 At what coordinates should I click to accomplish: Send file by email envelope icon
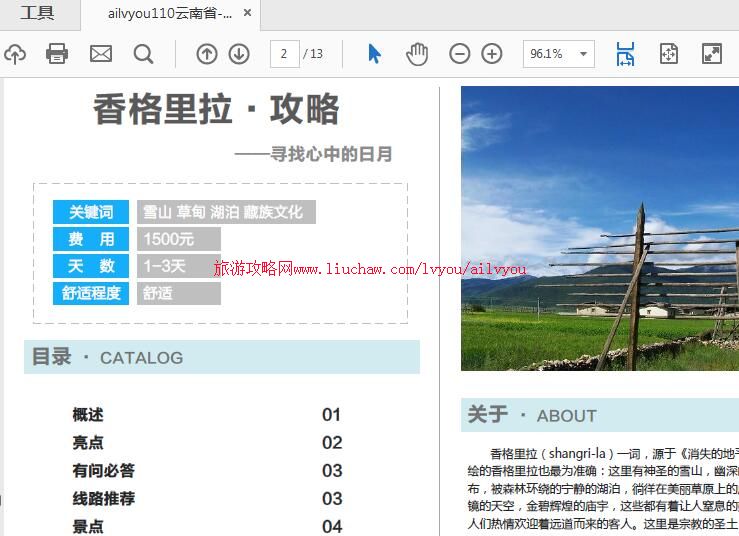click(101, 54)
